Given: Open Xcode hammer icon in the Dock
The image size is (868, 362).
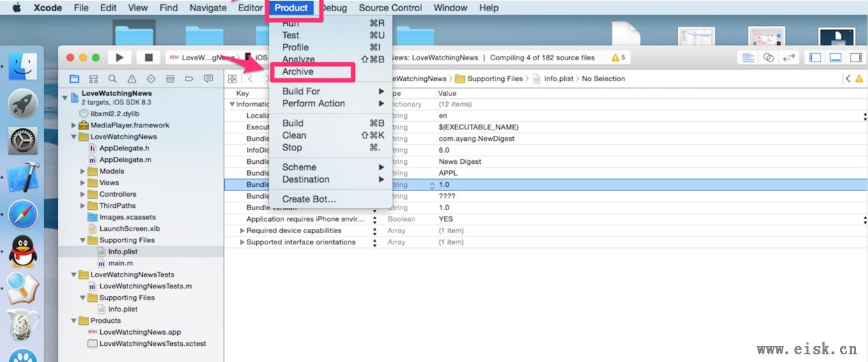Looking at the screenshot, I should [23, 178].
